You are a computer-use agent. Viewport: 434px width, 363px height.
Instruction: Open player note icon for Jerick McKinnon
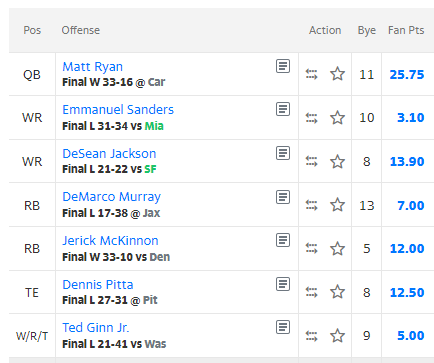point(283,240)
